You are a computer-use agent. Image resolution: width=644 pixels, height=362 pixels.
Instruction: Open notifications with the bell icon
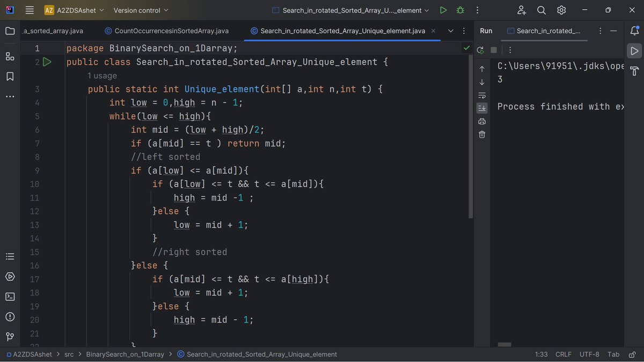(635, 31)
